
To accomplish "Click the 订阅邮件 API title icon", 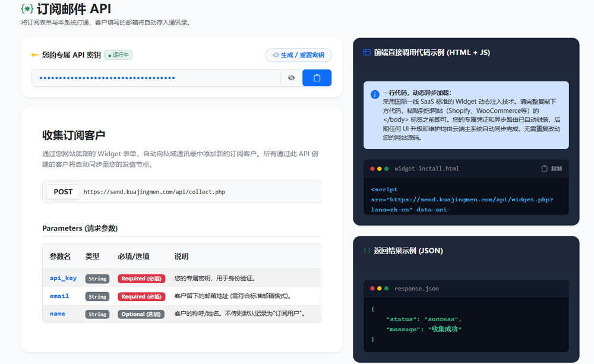I will [27, 9].
